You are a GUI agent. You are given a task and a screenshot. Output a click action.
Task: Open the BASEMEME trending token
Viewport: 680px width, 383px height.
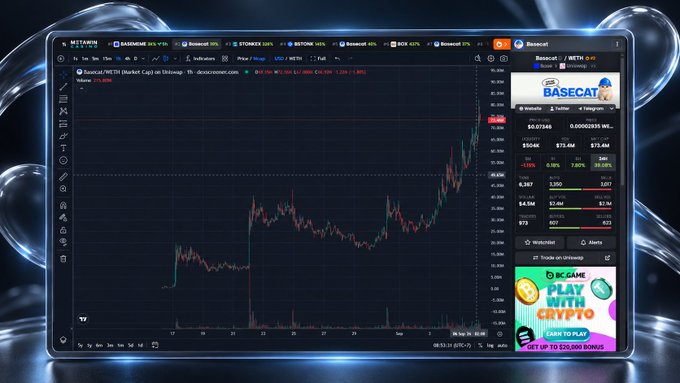pos(138,44)
